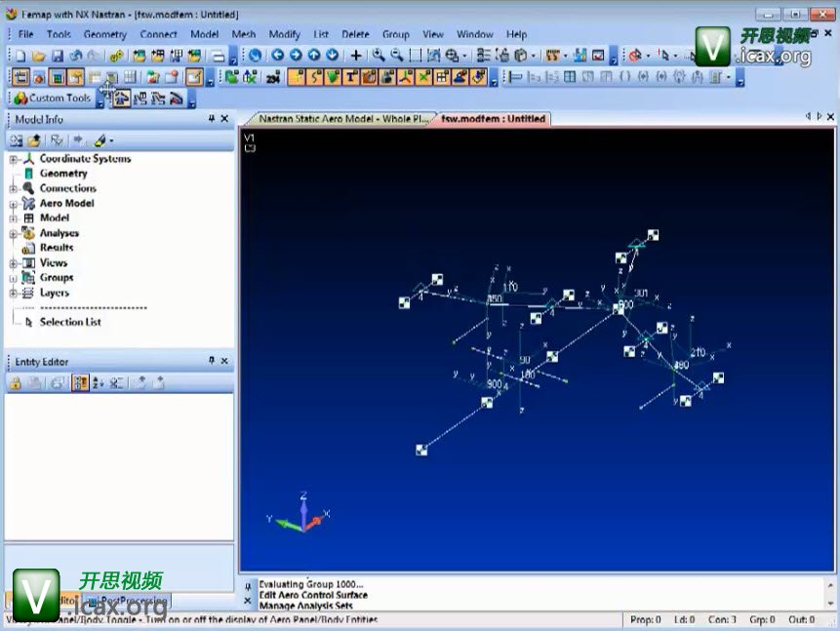840x631 pixels.
Task: Open the Geometry menu
Action: (x=104, y=34)
